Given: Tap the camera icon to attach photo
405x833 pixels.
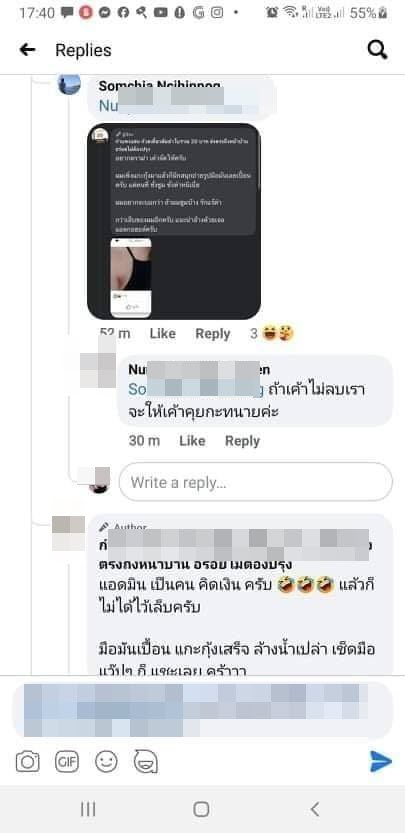Looking at the screenshot, I should tap(28, 762).
